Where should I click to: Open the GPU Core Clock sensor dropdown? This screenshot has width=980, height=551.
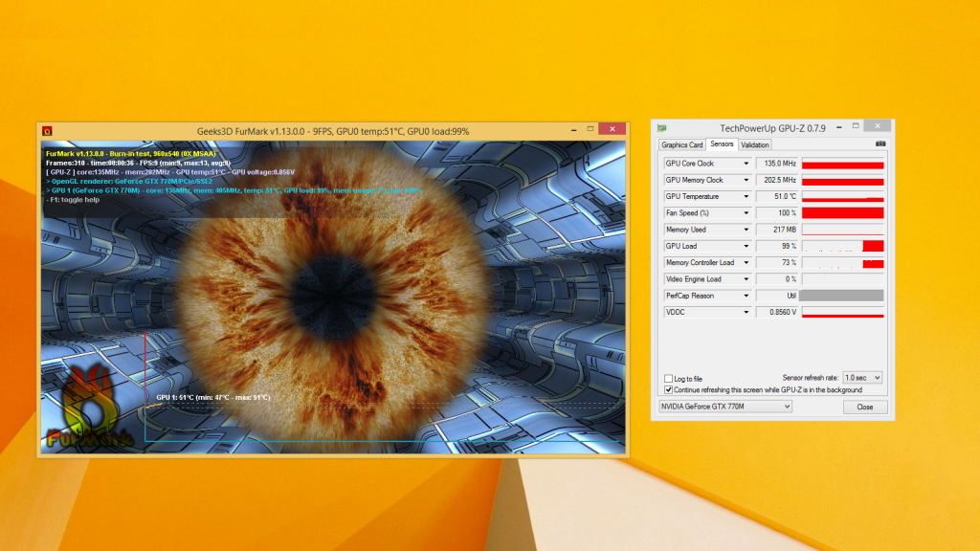tap(746, 164)
